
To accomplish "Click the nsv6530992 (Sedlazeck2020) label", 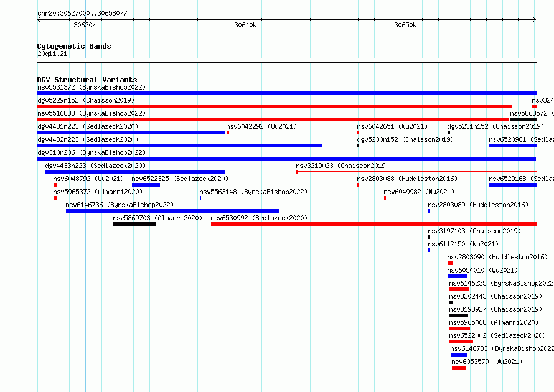I will coord(259,218).
